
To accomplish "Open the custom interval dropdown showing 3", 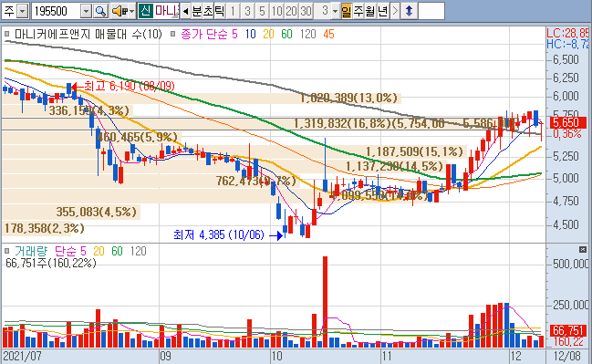I will pos(335,11).
